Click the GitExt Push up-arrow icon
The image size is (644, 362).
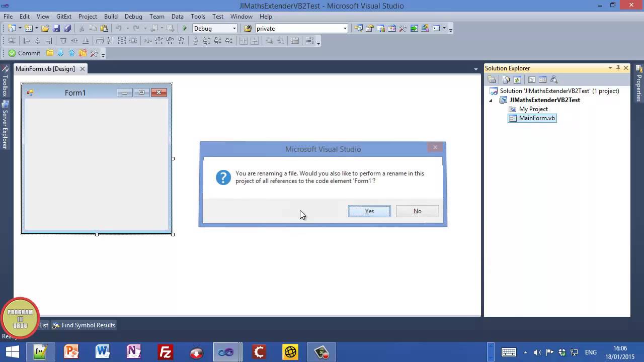pos(71,53)
